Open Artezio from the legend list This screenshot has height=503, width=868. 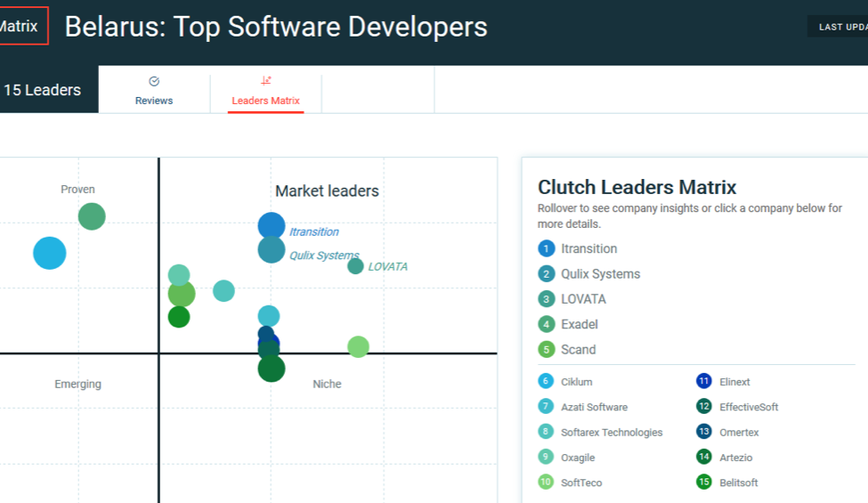(x=735, y=458)
